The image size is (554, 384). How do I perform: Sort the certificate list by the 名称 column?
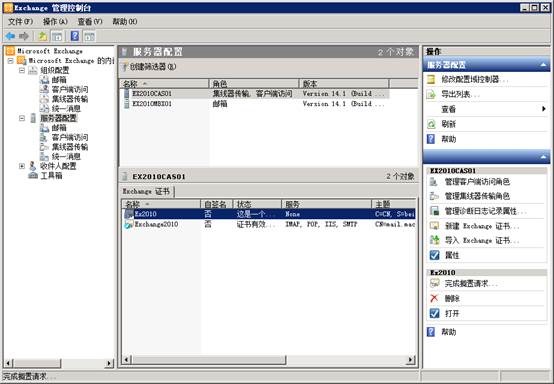161,204
